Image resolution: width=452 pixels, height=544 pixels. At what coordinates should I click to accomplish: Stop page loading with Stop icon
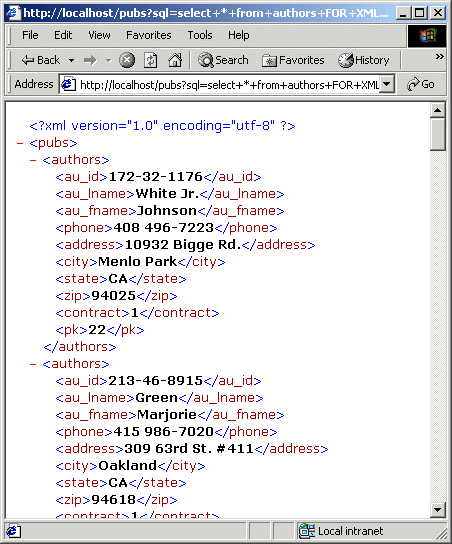click(x=127, y=60)
